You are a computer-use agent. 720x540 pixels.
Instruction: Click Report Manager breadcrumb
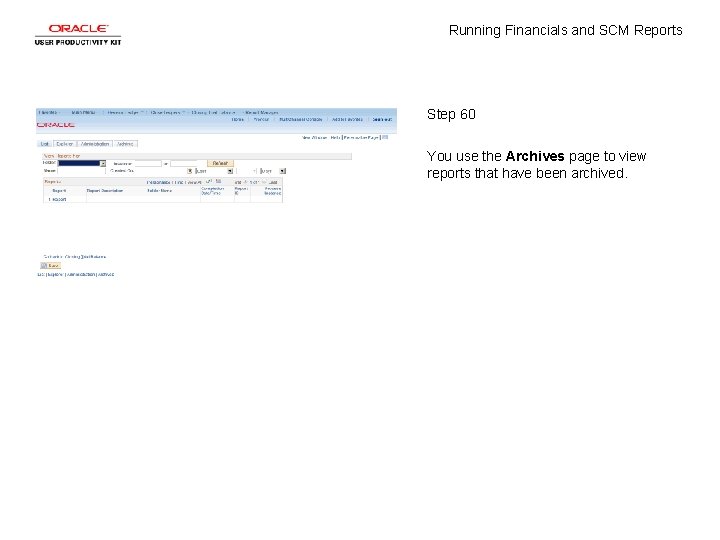[261, 112]
